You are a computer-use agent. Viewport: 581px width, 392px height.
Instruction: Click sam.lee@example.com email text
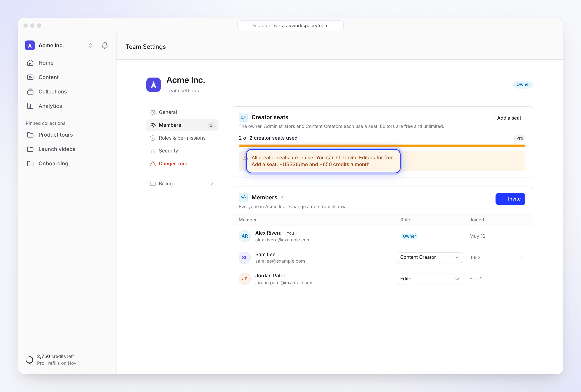[x=280, y=261]
